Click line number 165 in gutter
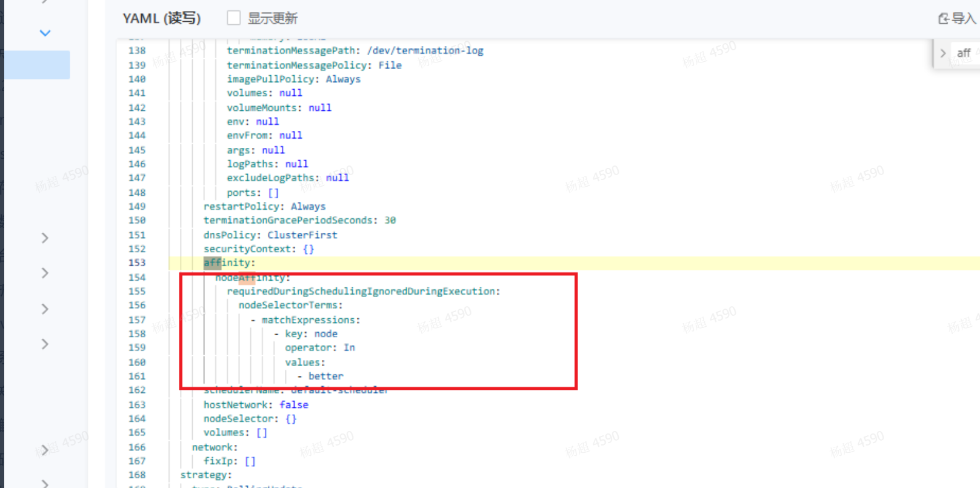Viewport: 980px width, 488px height. click(x=137, y=433)
